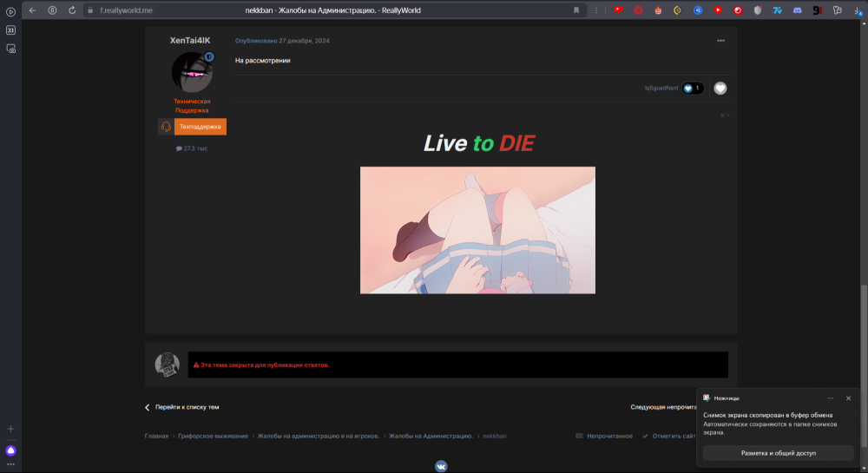The image size is (868, 473).
Task: Click XenTai4IK avatar picture
Action: tap(192, 72)
